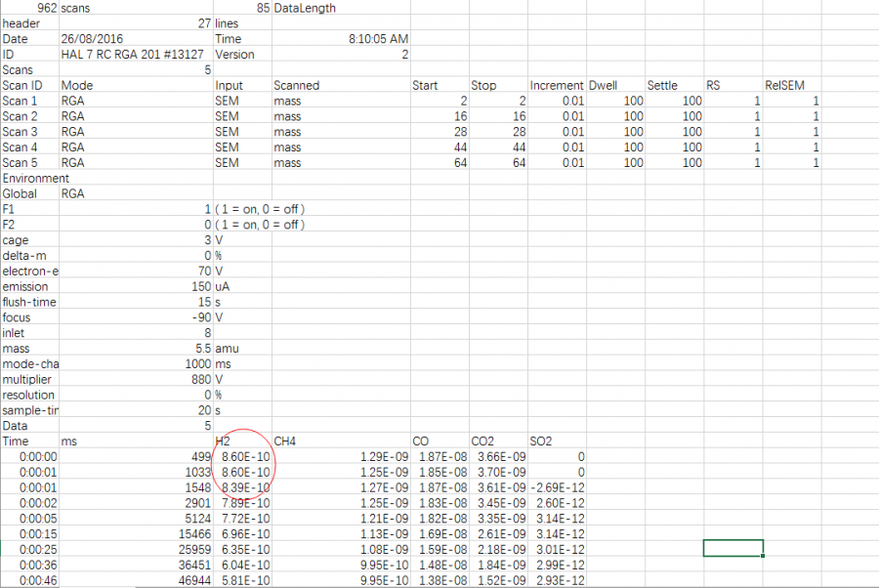The image size is (879, 588).
Task: Select the ms value 499
Action: click(136, 457)
